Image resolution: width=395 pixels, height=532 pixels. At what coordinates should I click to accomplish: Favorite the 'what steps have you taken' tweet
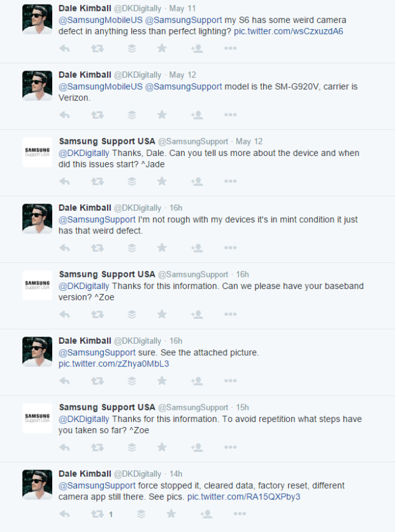click(x=162, y=447)
